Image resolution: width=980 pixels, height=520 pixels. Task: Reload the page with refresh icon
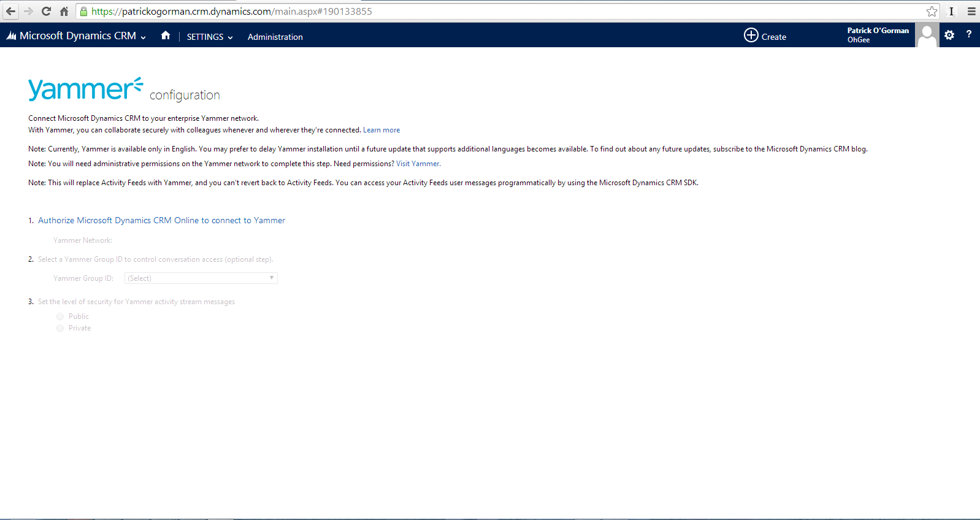click(46, 11)
